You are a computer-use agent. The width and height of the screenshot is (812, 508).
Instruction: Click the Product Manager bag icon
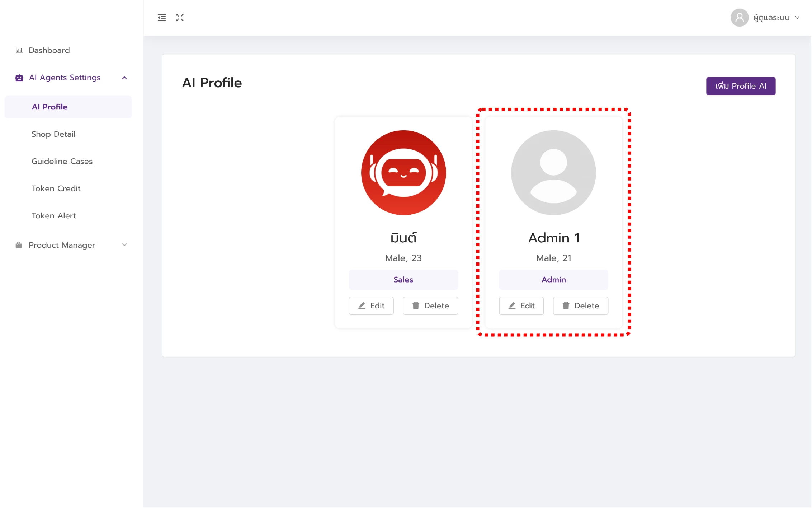[19, 245]
